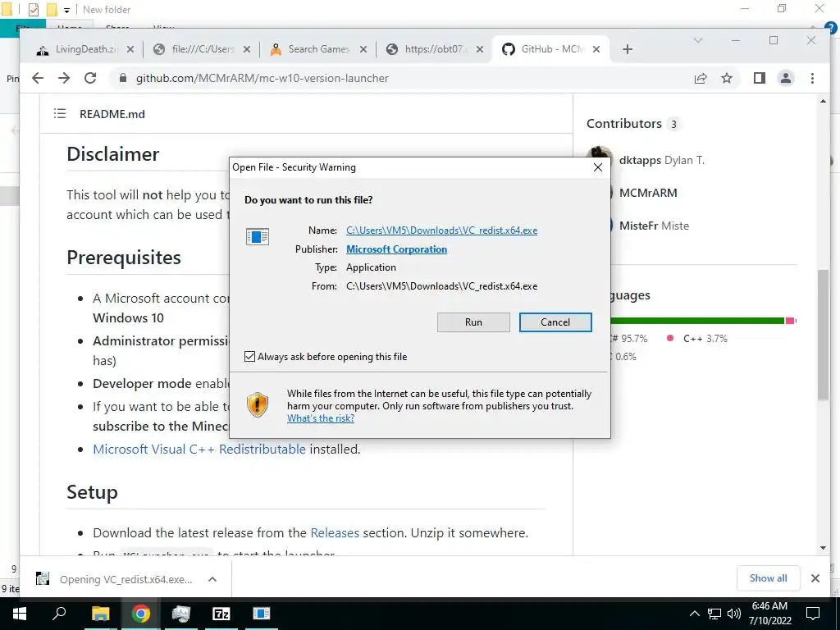Switch to the Search Games tab
The height and width of the screenshot is (630, 840).
coord(319,49)
